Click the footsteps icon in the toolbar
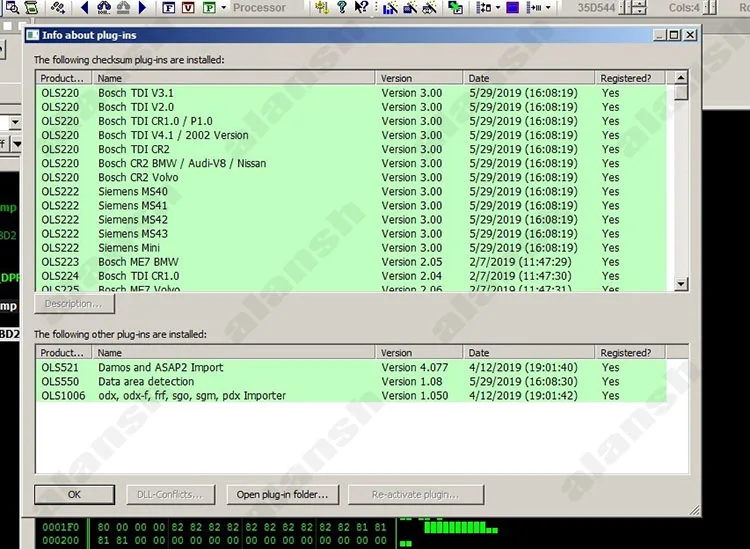750x549 pixels. tap(58, 7)
